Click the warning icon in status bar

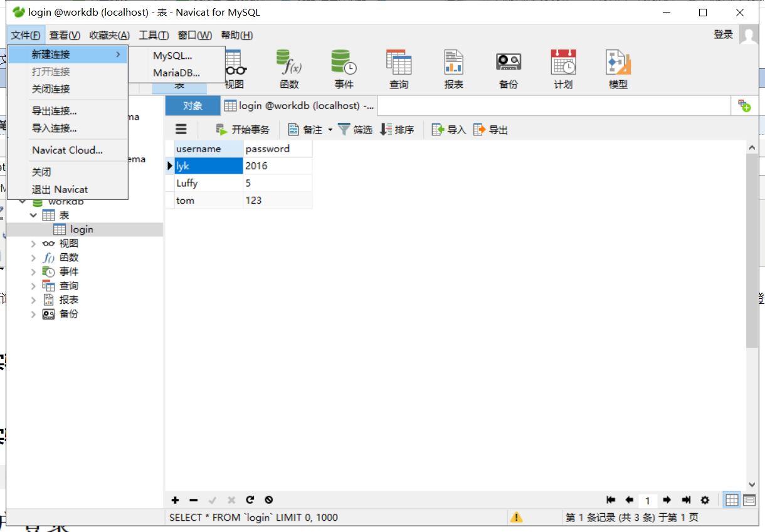516,518
